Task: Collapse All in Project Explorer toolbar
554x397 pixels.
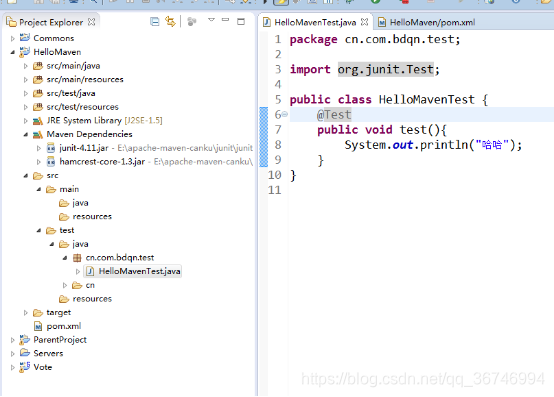Action: click(x=154, y=22)
